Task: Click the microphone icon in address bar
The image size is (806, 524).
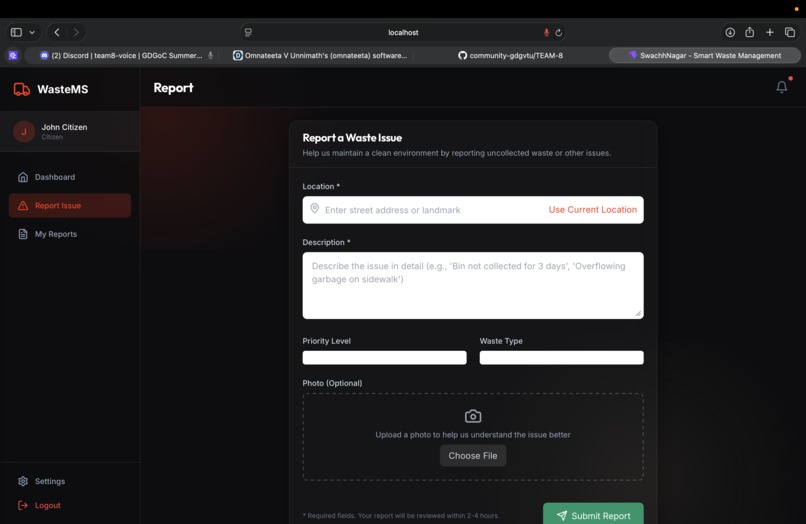Action: (546, 32)
